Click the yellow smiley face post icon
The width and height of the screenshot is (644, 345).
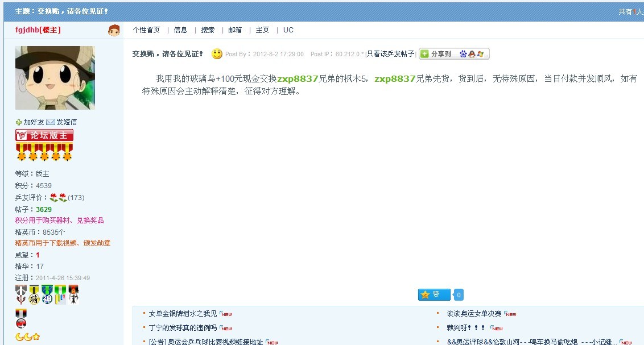[x=217, y=54]
